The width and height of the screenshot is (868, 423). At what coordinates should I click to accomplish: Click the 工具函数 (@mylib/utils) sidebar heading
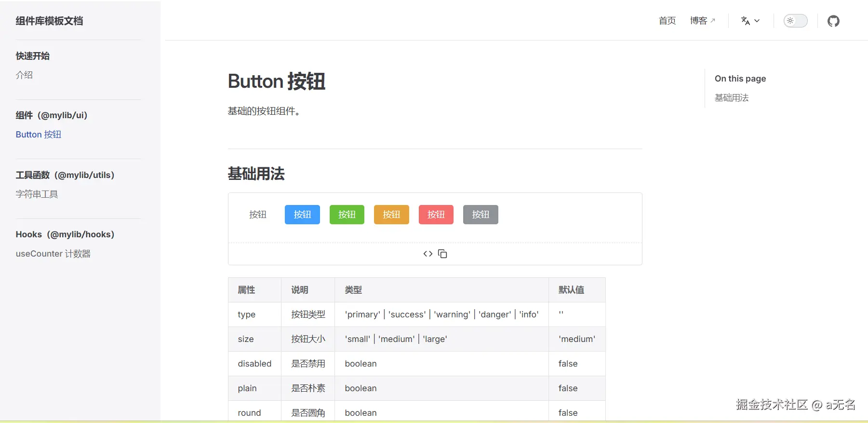65,175
